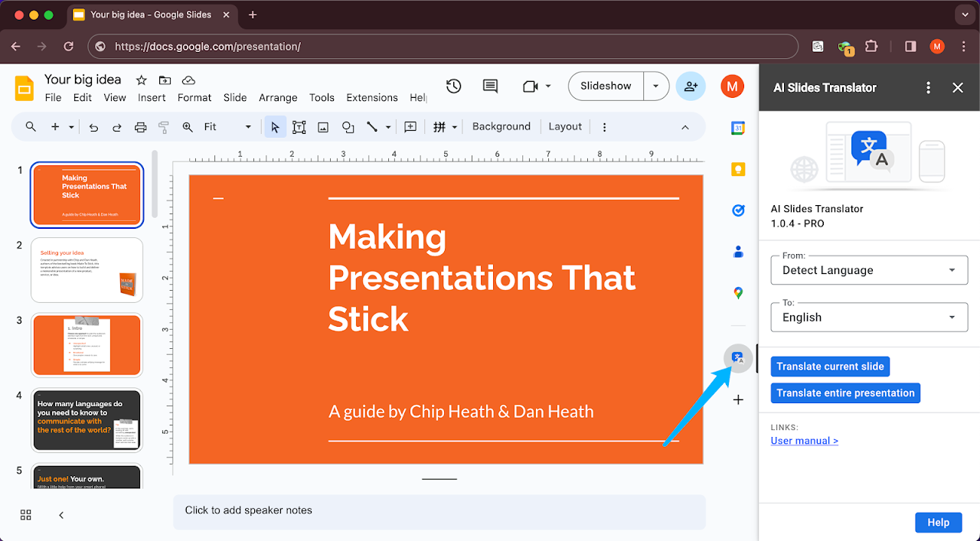Click the share add person button
The width and height of the screenshot is (980, 541).
[x=691, y=86]
